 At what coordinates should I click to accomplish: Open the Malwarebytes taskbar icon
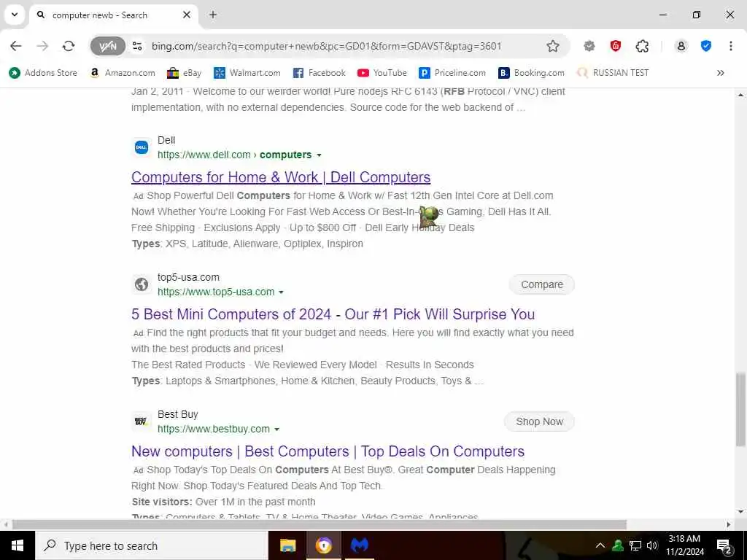coord(360,545)
